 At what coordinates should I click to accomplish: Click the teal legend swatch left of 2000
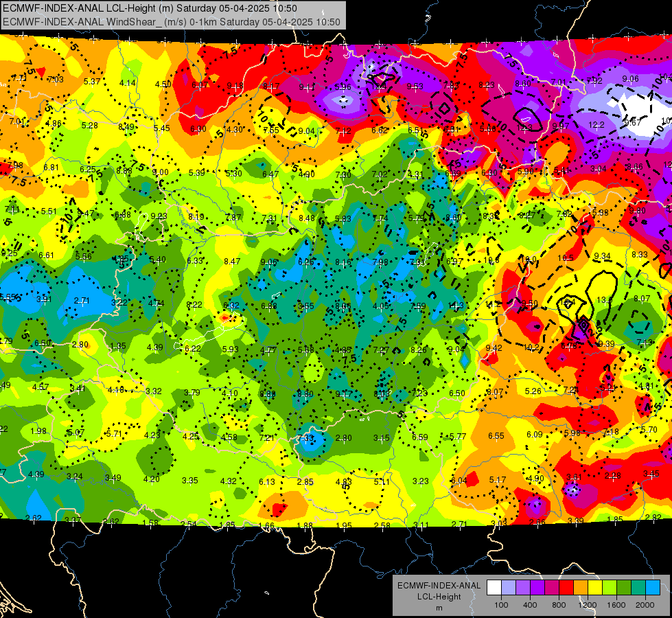pyautogui.click(x=638, y=588)
